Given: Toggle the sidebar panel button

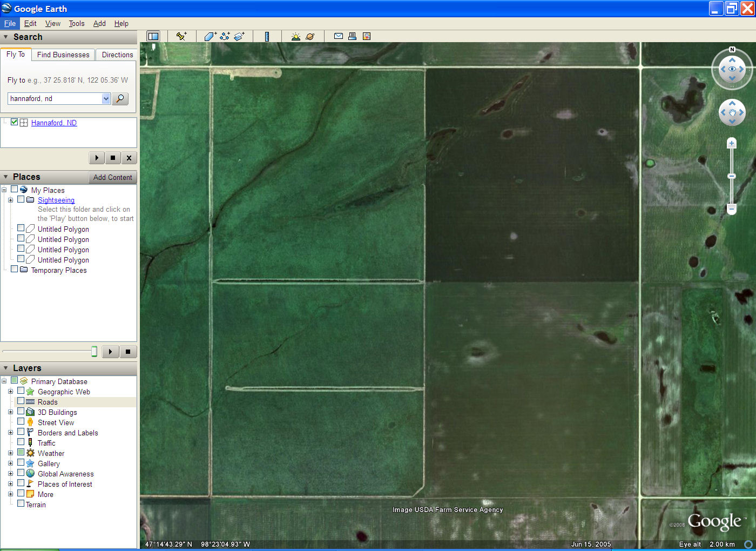Looking at the screenshot, I should (x=153, y=36).
